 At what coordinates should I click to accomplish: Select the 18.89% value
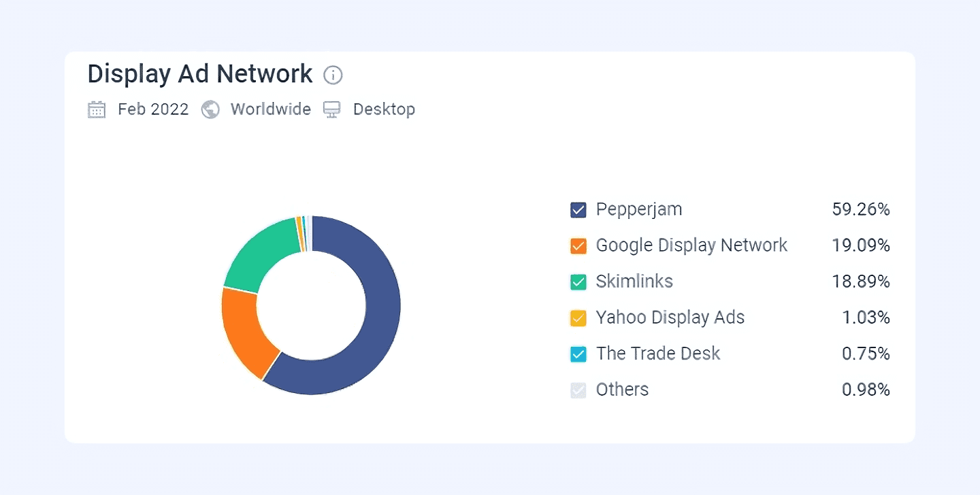(861, 281)
